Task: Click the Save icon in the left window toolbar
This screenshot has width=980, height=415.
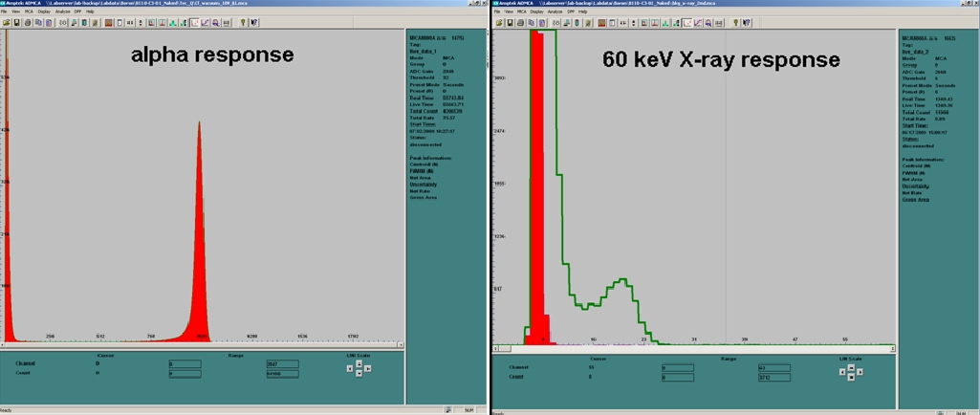Action: click(x=16, y=22)
